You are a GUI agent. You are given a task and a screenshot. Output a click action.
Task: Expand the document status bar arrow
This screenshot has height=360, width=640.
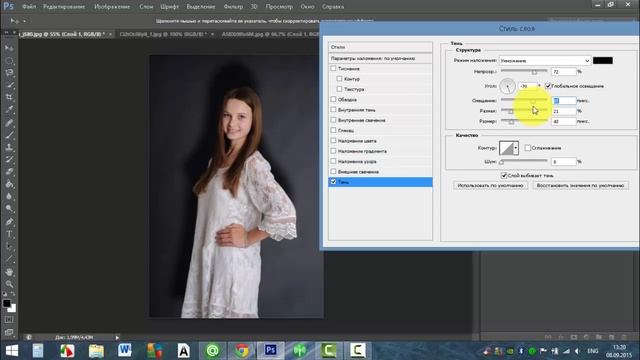click(x=117, y=338)
